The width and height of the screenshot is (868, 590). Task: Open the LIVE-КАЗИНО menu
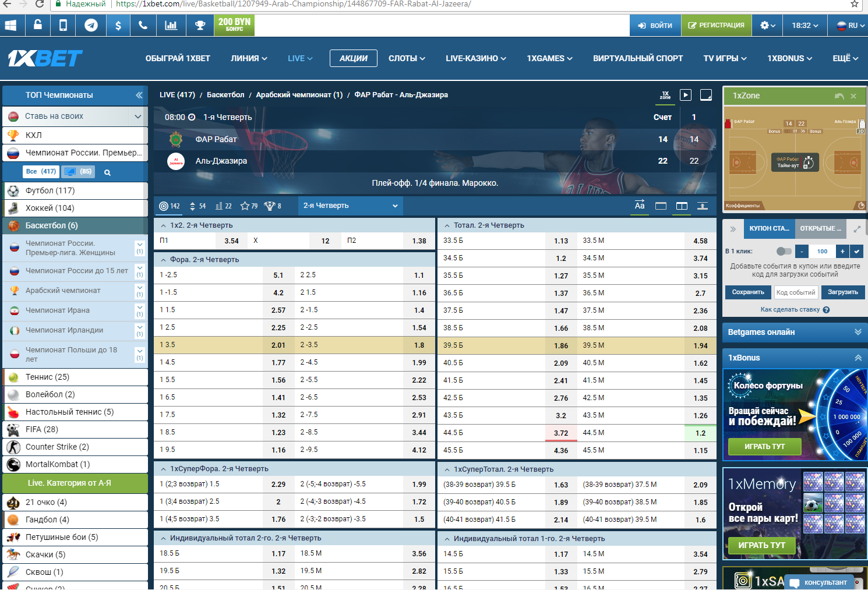coord(476,58)
